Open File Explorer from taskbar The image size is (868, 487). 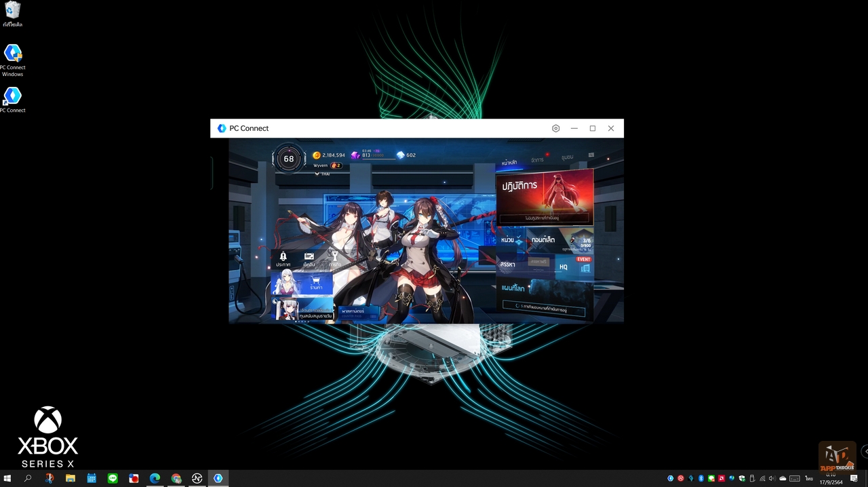(x=70, y=478)
